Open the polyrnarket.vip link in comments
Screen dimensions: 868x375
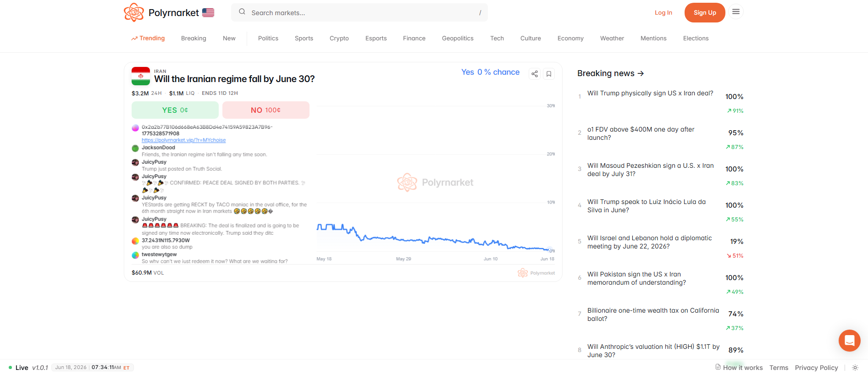pos(183,140)
